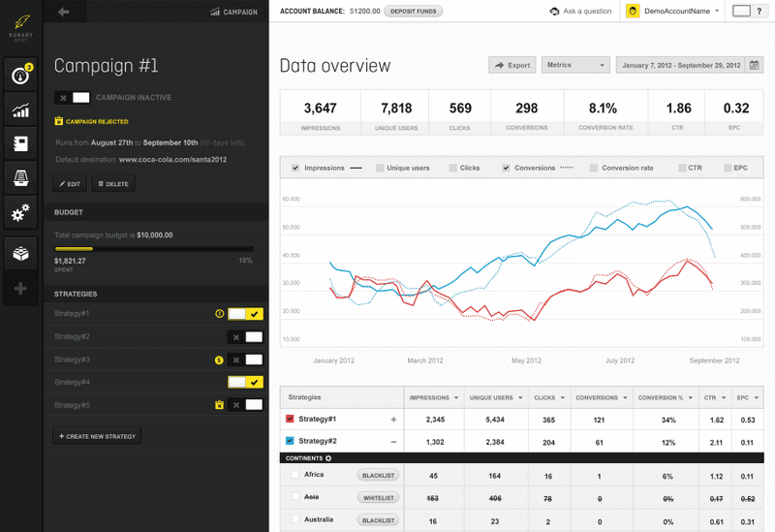Open the dashboard gauge icon in sidebar
The image size is (775, 532).
19,76
